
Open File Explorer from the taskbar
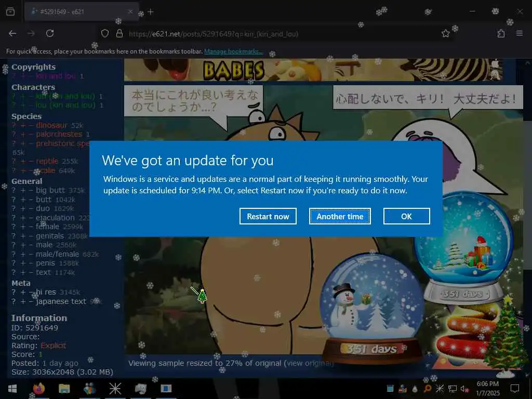point(64,389)
